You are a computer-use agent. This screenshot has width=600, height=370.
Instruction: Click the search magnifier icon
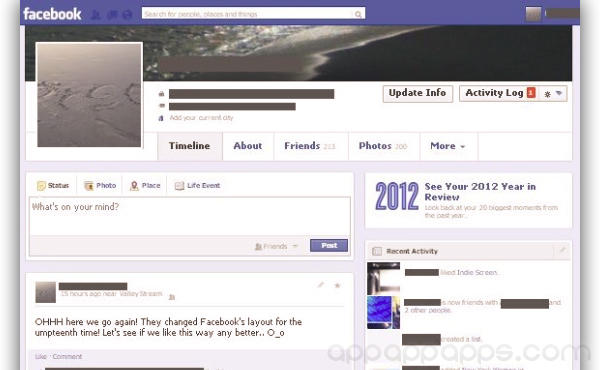pyautogui.click(x=358, y=14)
